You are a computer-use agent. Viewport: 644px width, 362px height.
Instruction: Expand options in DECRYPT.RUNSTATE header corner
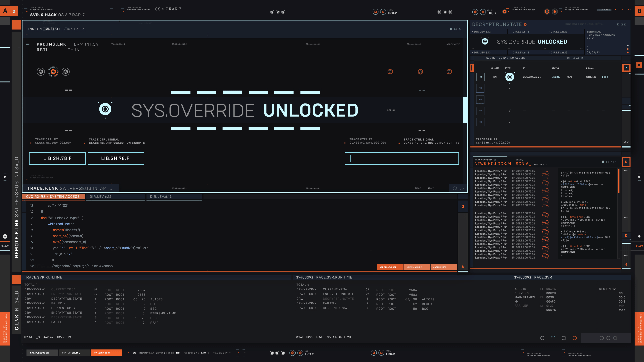[x=628, y=24]
